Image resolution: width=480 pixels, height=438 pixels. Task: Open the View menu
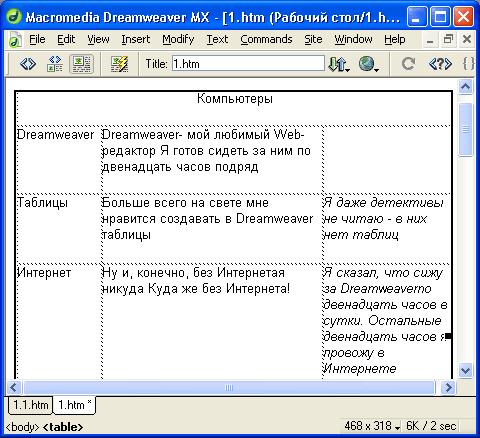(98, 39)
